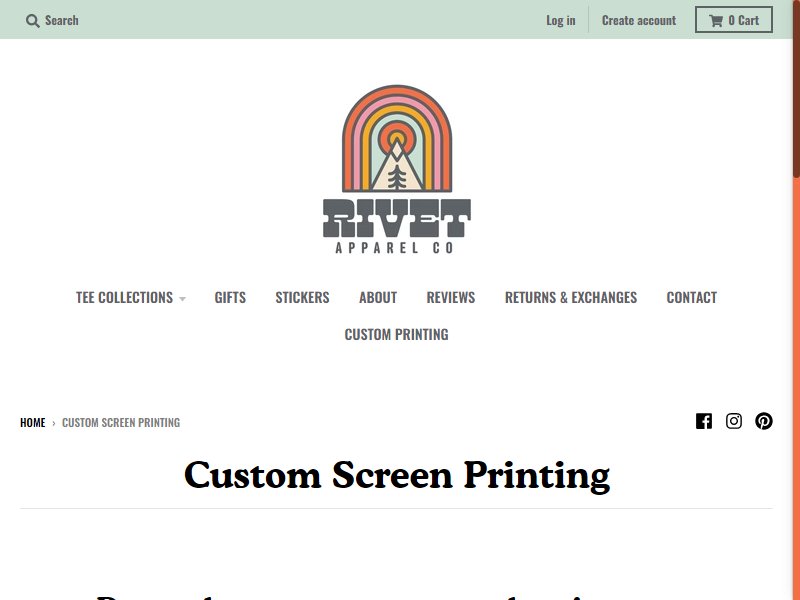Screen dimensions: 800x600
Task: Click the page vertical scrollbar thumb
Action: click(796, 89)
